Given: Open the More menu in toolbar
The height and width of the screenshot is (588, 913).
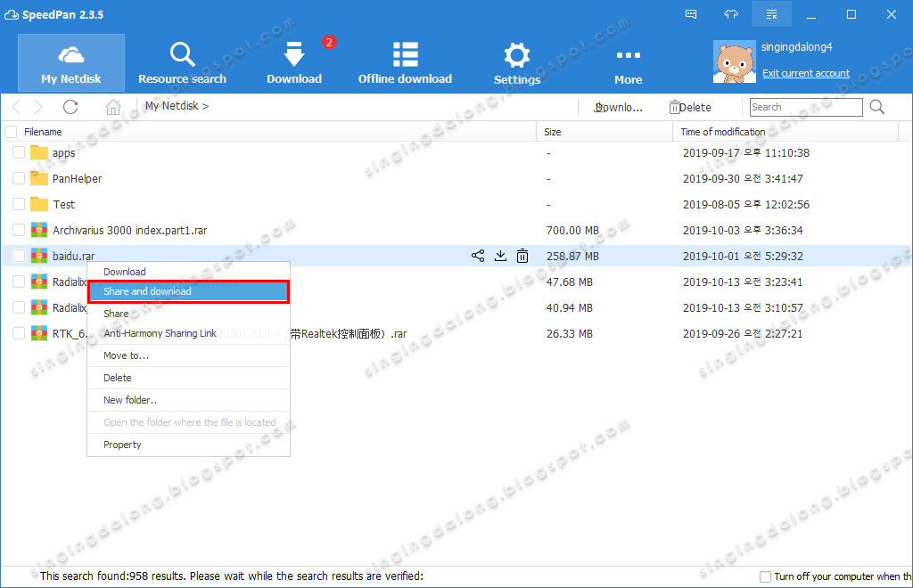Looking at the screenshot, I should click(x=629, y=66).
